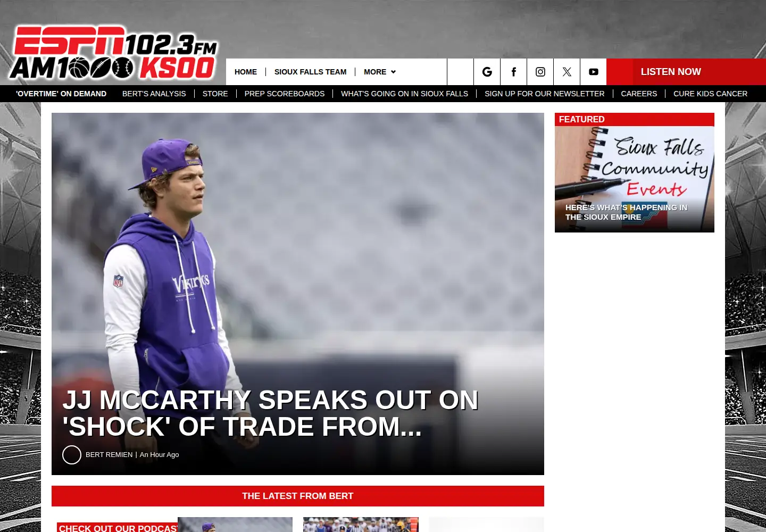Click the ESPN 102.3 KSOO logo
The width and height of the screenshot is (766, 532).
(x=113, y=53)
